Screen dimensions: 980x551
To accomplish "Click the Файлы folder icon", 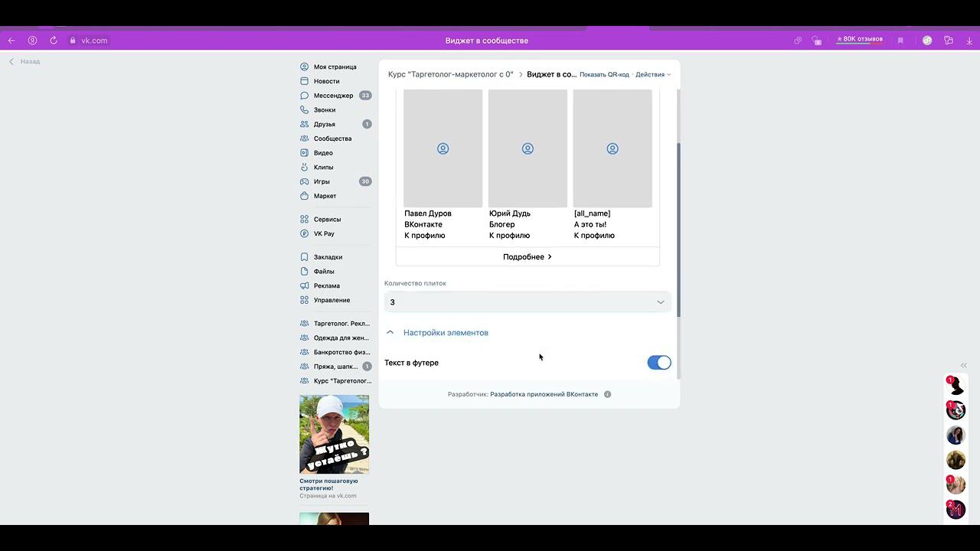I will point(305,271).
